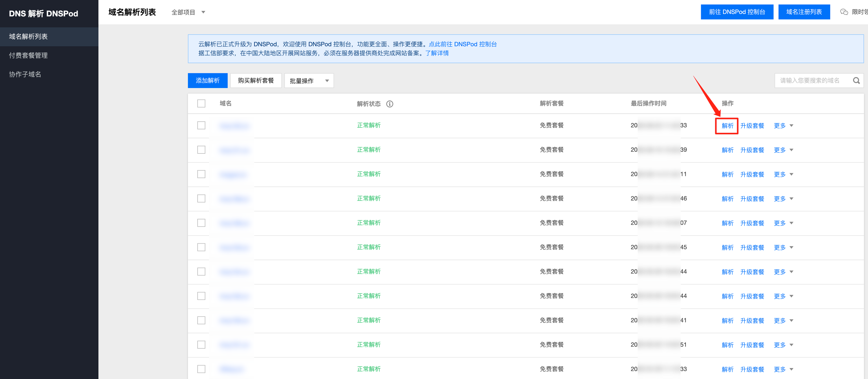The image size is (868, 379).
Task: Go to 协作子域名 sidebar item
Action: tap(25, 74)
